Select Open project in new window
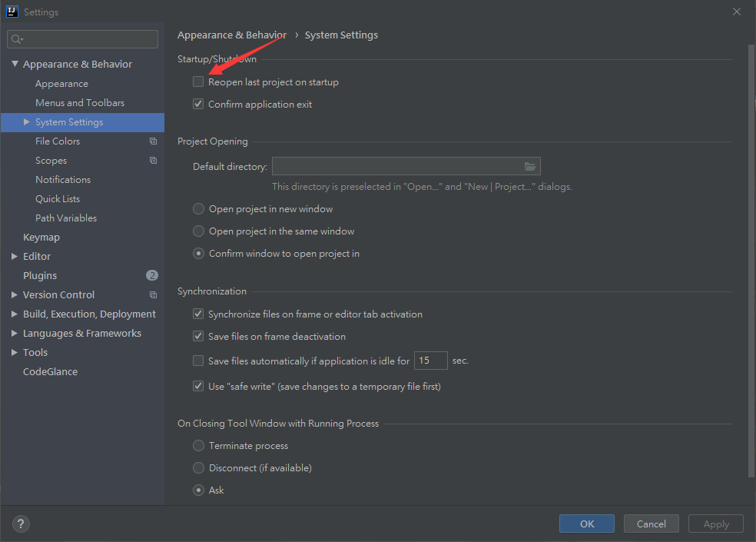 [199, 209]
